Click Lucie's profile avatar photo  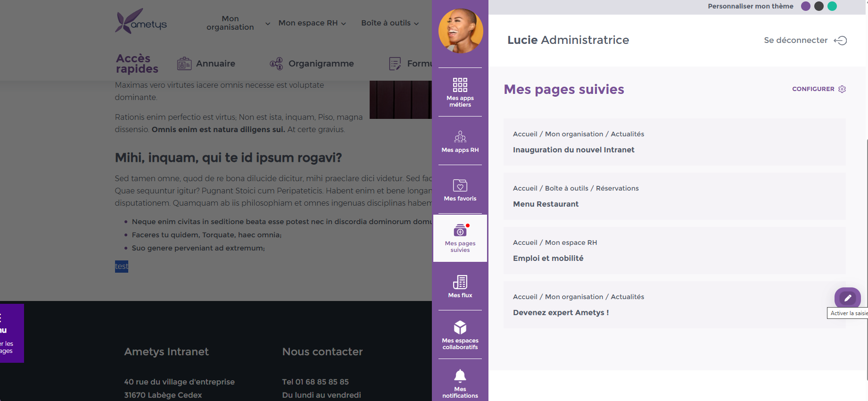tap(460, 31)
